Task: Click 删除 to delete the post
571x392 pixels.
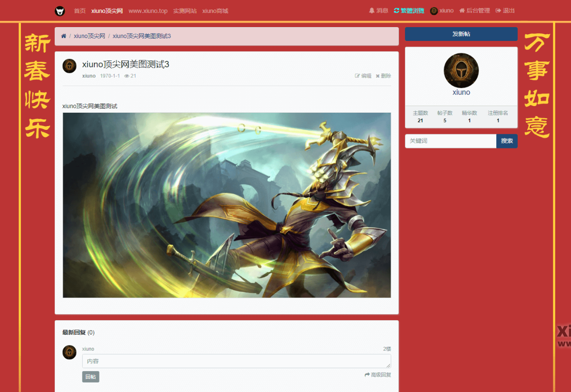Action: (x=383, y=76)
